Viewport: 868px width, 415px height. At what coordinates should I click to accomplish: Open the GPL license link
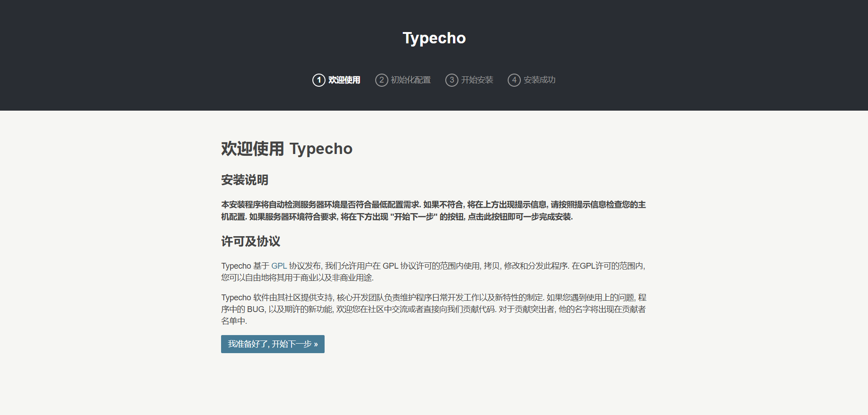point(279,266)
